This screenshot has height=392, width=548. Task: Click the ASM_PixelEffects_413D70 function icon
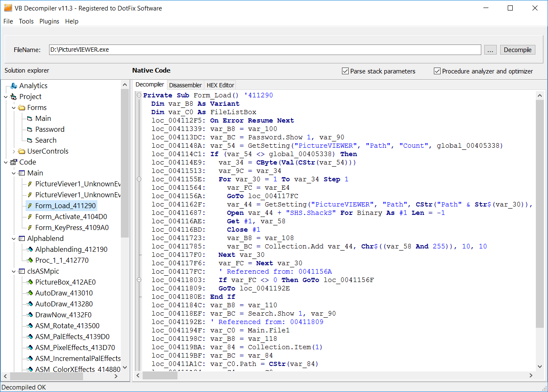point(30,348)
